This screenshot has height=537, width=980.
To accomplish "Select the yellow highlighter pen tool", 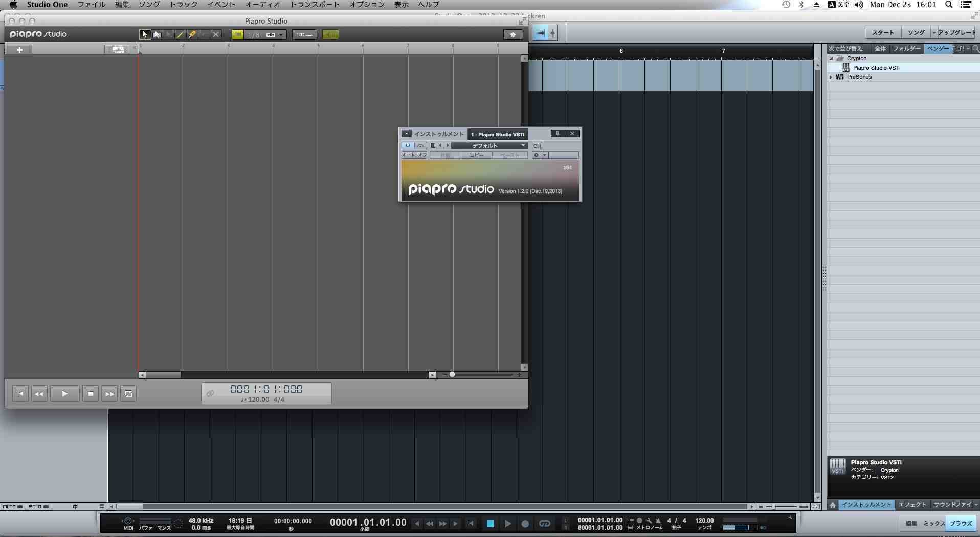I will coord(192,34).
